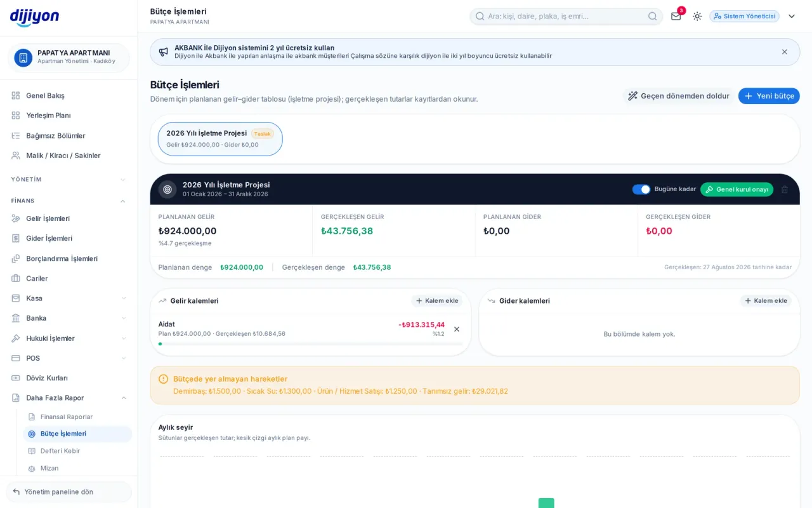Image resolution: width=812 pixels, height=508 pixels.
Task: Click Geçen dönemden doldur
Action: [678, 96]
